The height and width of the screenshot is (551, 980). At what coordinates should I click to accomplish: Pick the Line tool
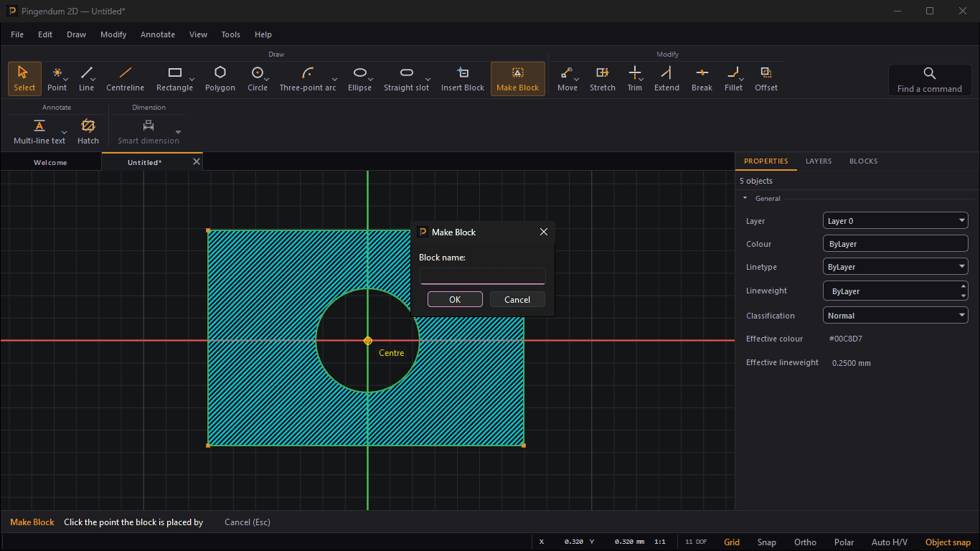pyautogui.click(x=86, y=79)
